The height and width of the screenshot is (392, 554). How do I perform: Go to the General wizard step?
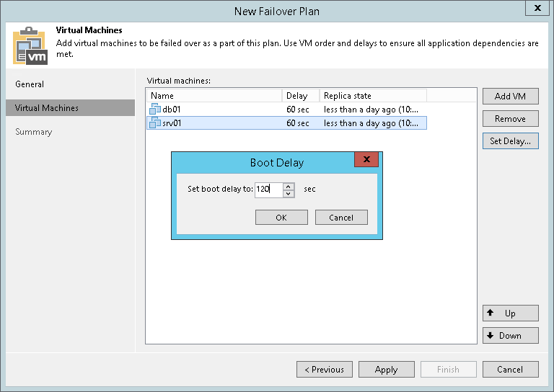point(30,84)
